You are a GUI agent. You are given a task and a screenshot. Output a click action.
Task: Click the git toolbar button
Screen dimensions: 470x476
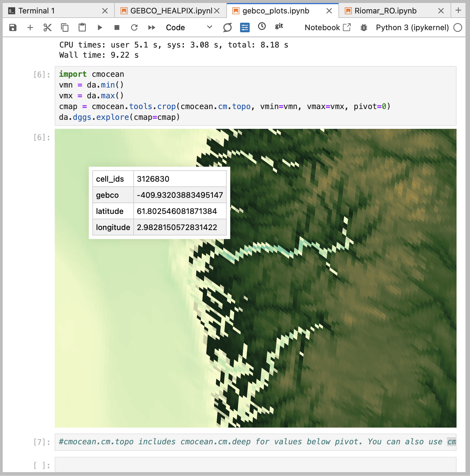279,26
